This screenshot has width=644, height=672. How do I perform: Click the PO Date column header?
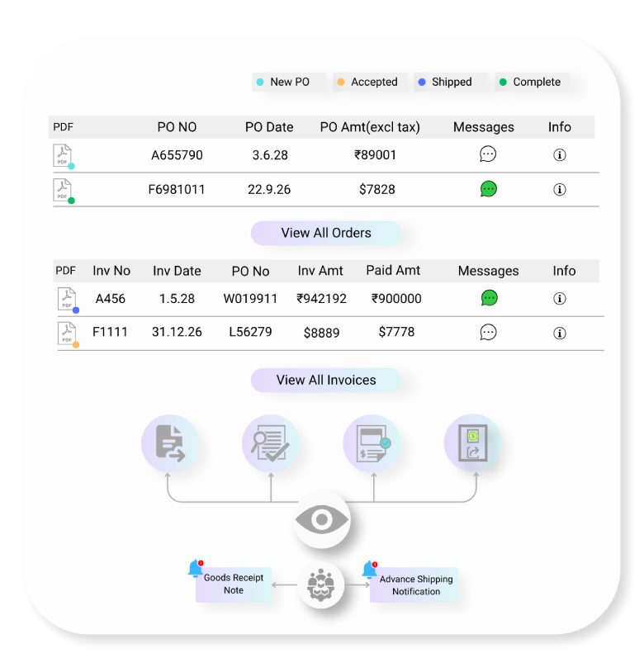(x=269, y=127)
